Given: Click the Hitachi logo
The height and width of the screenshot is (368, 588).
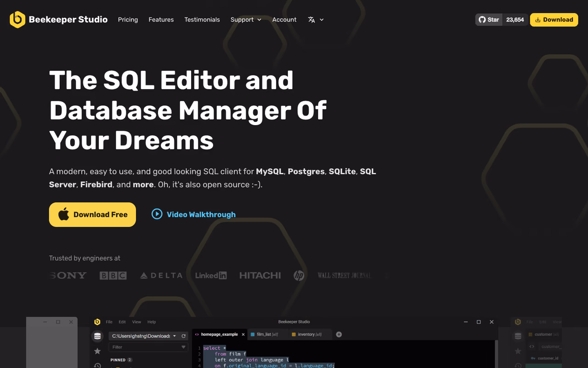Looking at the screenshot, I should [x=260, y=276].
